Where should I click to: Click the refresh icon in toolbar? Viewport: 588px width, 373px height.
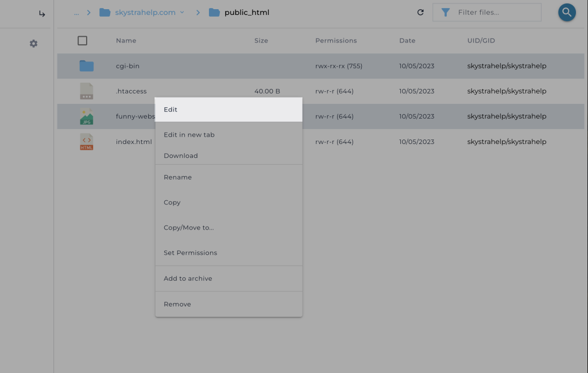pos(420,13)
